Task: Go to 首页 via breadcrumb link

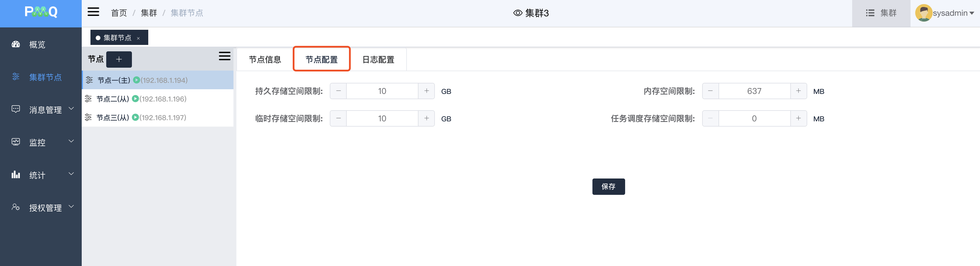Action: pos(119,13)
